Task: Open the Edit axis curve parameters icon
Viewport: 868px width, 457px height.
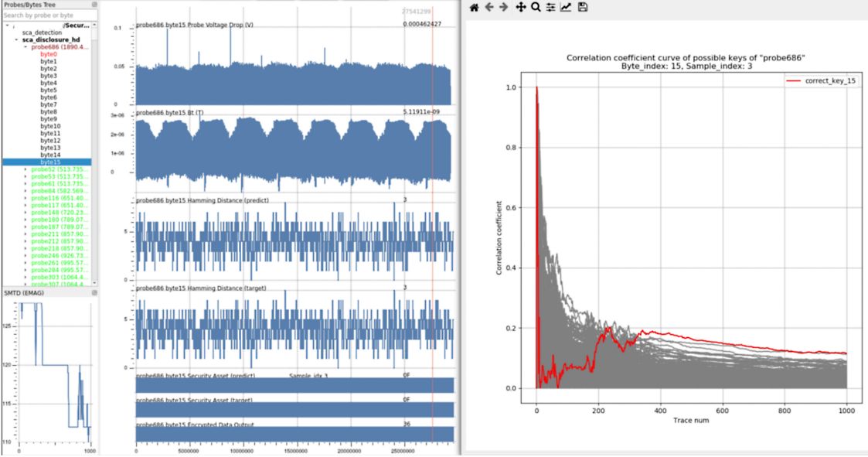Action: [566, 7]
